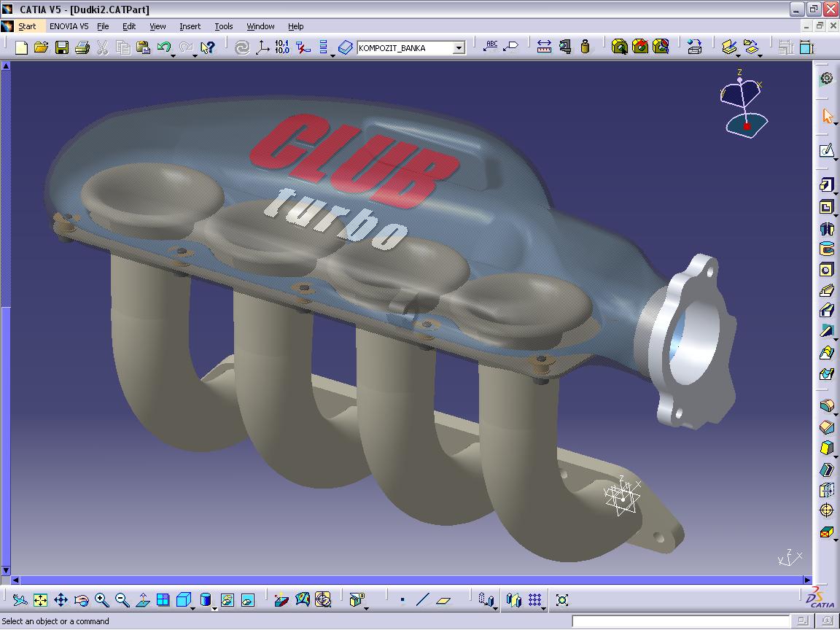This screenshot has height=630, width=840.
Task: Click the Measure Between tool
Action: 544,47
